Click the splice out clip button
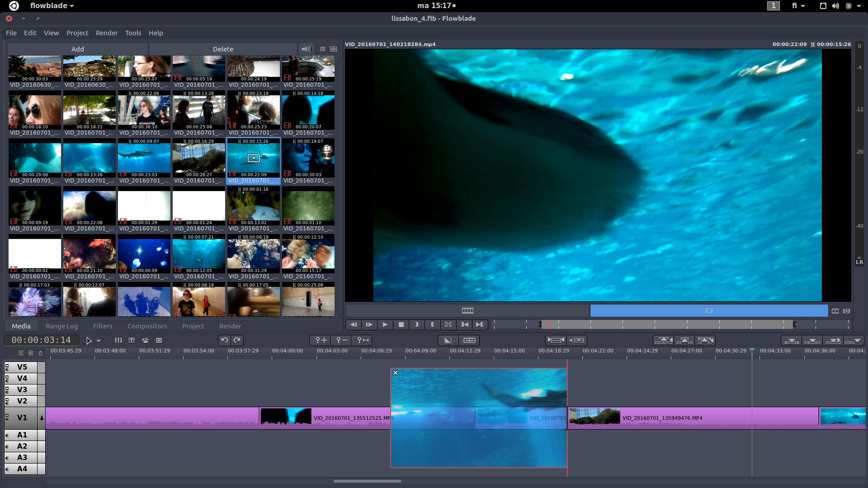Screen dimensions: 868x488 [x=663, y=340]
